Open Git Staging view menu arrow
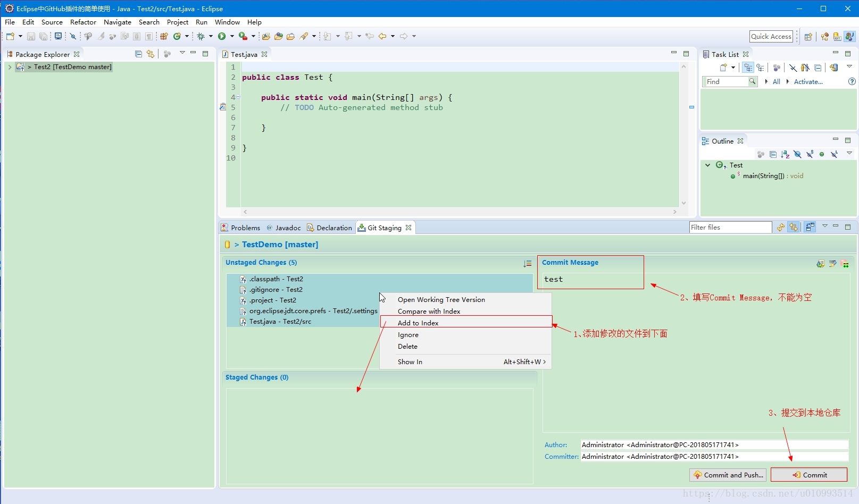Image resolution: width=859 pixels, height=504 pixels. tap(825, 226)
